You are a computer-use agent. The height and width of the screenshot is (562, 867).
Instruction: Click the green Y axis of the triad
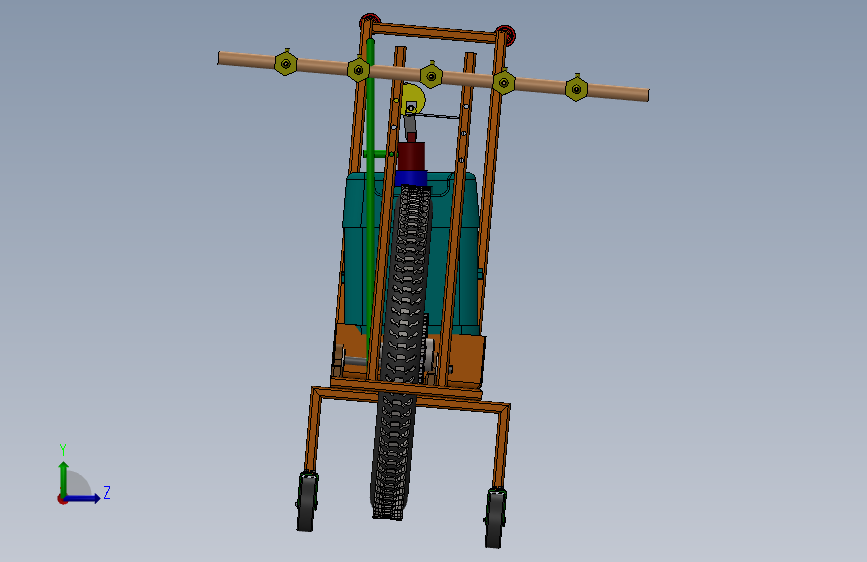pos(64,478)
